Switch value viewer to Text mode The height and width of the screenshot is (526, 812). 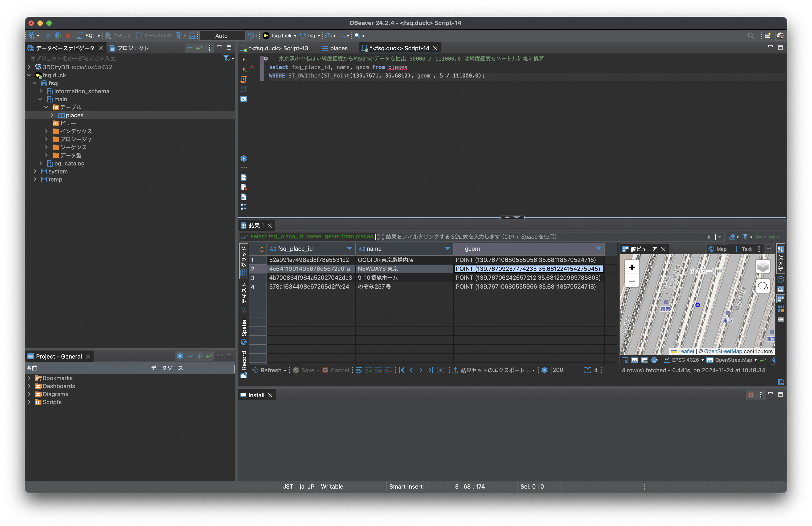[x=743, y=249]
